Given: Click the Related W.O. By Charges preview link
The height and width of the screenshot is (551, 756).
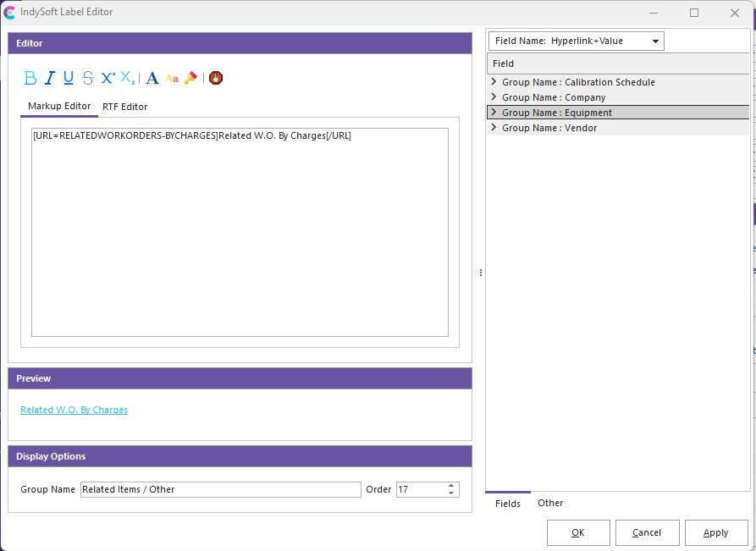Looking at the screenshot, I should (74, 410).
